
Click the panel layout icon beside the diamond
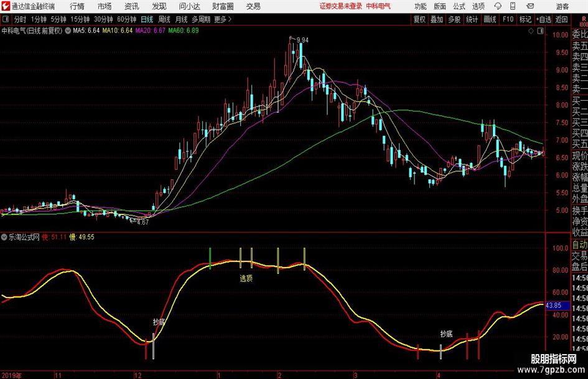[x=540, y=31]
